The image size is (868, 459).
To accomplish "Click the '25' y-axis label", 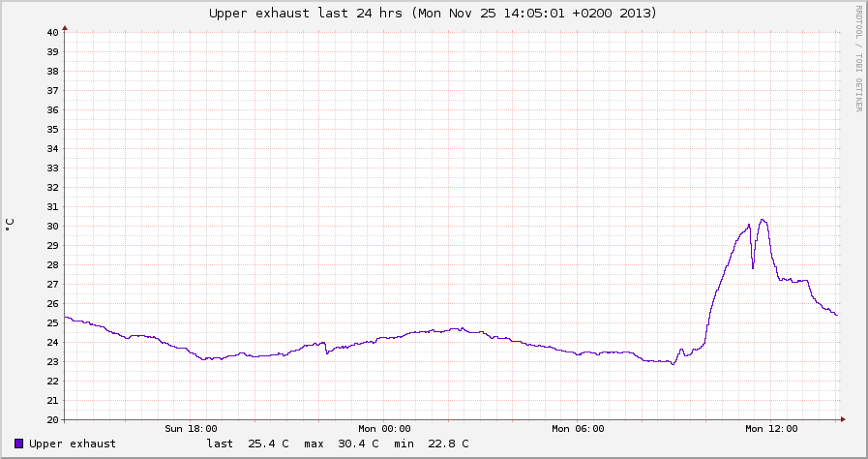I will pyautogui.click(x=52, y=322).
